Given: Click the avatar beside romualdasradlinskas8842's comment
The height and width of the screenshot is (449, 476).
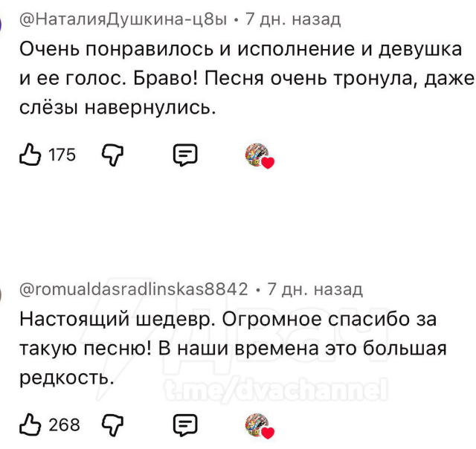Looking at the screenshot, I should [2, 291].
